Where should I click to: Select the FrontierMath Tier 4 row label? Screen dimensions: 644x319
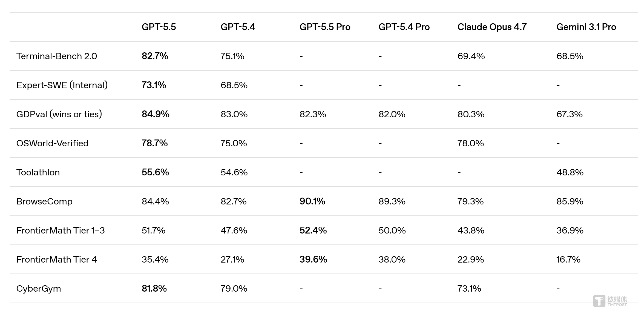click(x=57, y=260)
